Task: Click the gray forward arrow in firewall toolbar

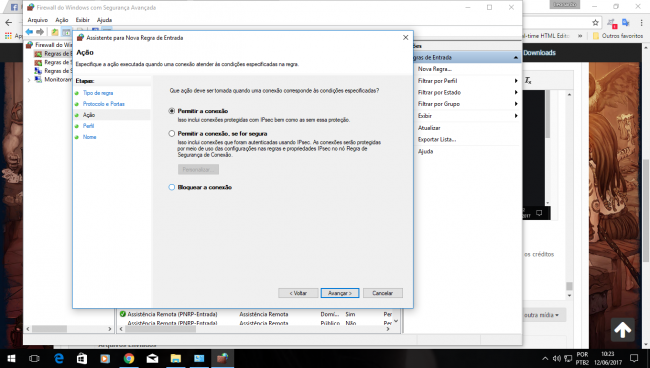Action: [x=40, y=32]
